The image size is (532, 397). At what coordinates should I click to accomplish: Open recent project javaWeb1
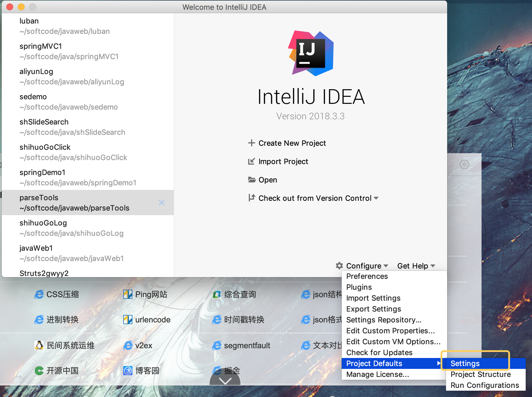tap(88, 253)
